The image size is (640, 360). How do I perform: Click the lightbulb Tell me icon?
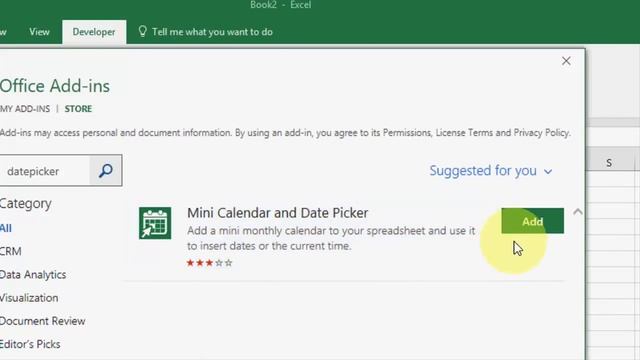(142, 31)
